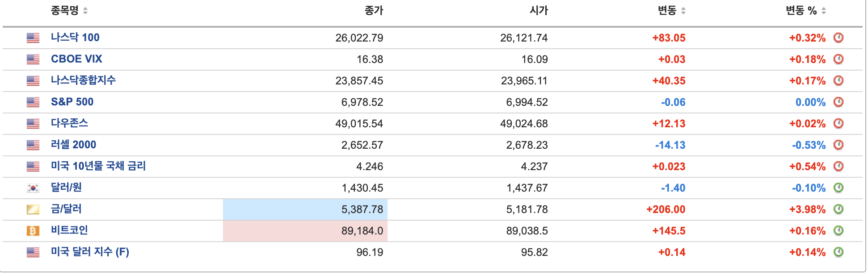Click the 종가 column header

coord(374,11)
